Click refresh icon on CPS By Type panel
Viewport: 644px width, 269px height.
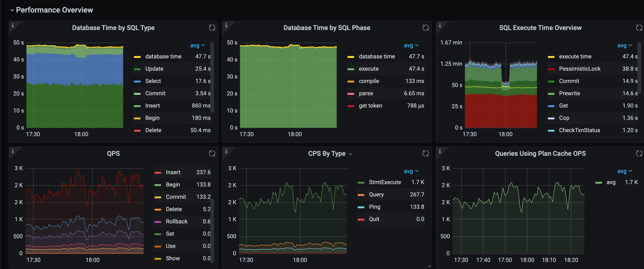(x=425, y=153)
